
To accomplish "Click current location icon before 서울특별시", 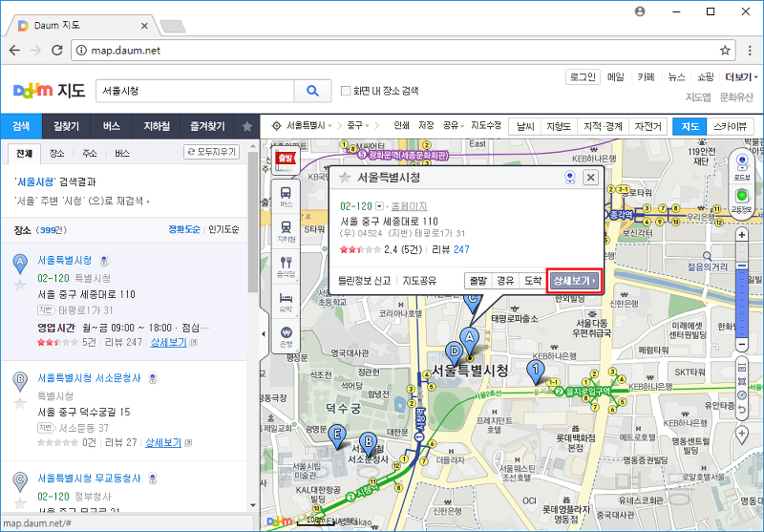I will click(x=276, y=126).
